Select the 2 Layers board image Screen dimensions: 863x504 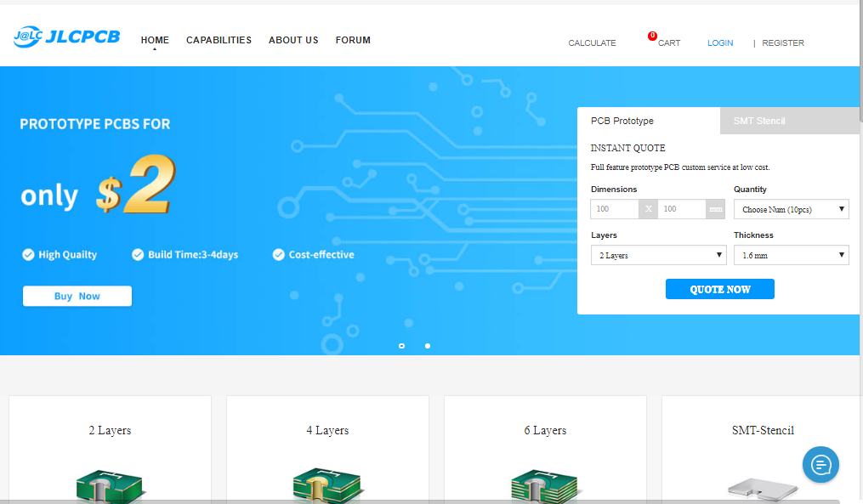coord(110,486)
